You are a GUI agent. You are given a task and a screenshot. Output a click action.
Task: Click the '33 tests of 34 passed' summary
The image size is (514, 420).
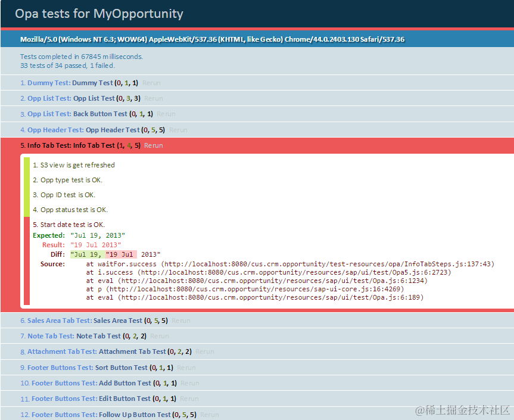pyautogui.click(x=67, y=66)
